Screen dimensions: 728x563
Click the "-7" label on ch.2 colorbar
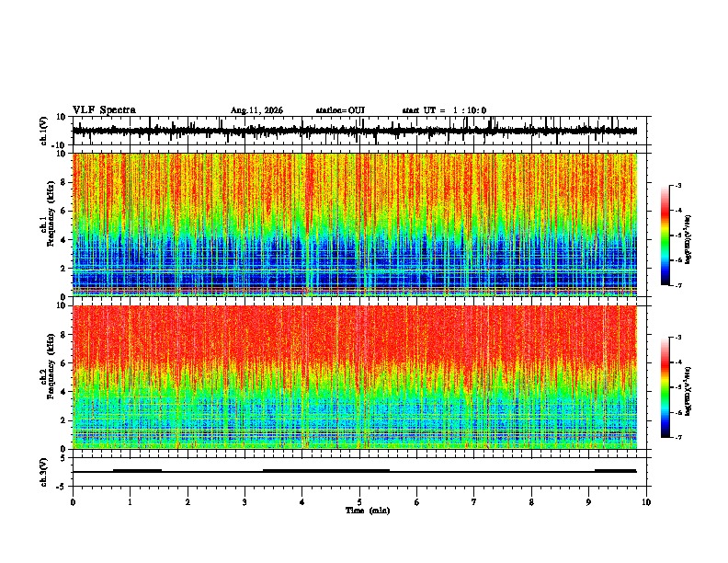(x=677, y=437)
